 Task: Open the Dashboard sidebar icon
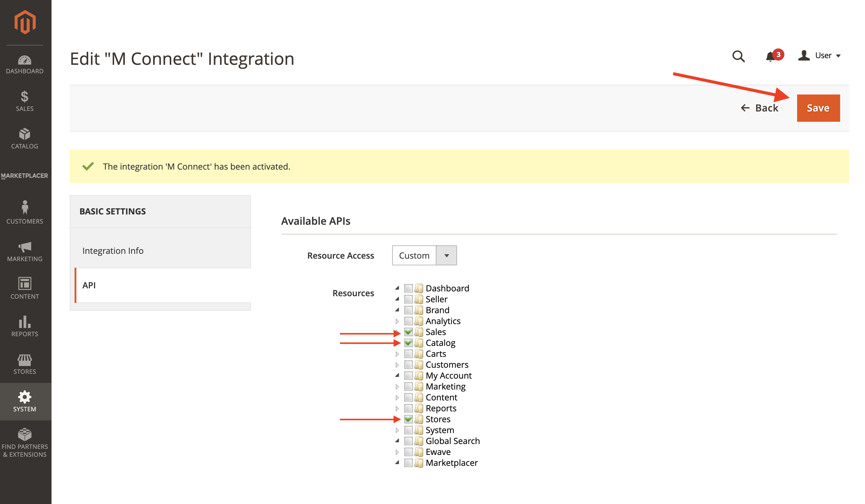pyautogui.click(x=25, y=65)
